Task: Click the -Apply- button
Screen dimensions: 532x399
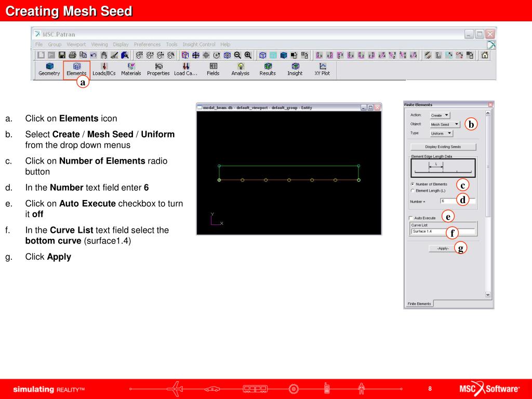Action: [x=443, y=248]
